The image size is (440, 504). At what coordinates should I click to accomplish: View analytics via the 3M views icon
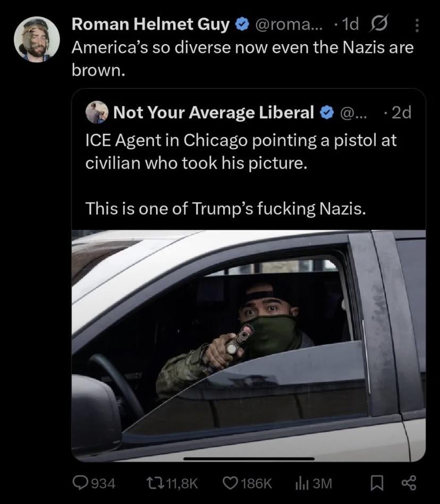301,483
